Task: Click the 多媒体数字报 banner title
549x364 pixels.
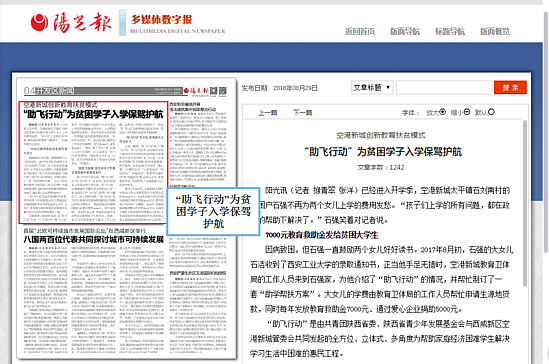Action: (x=161, y=20)
